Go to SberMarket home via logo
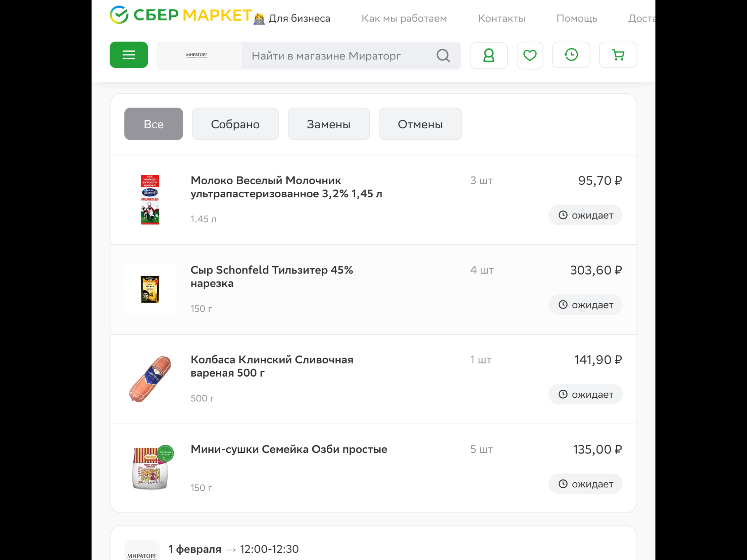 point(181,15)
